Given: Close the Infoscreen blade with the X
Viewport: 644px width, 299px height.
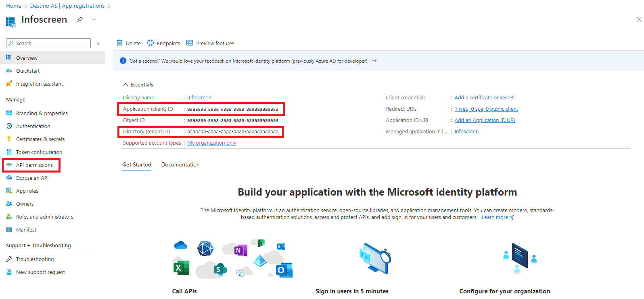Looking at the screenshot, I should [639, 19].
